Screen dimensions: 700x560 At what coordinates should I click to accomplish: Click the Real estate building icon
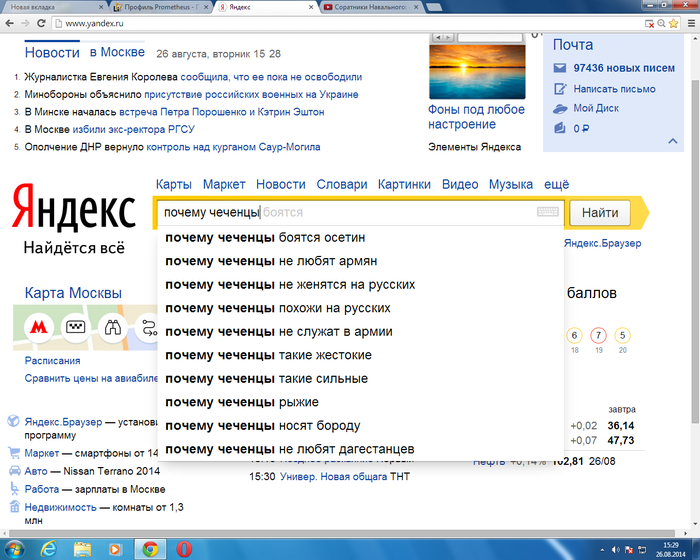[14, 506]
